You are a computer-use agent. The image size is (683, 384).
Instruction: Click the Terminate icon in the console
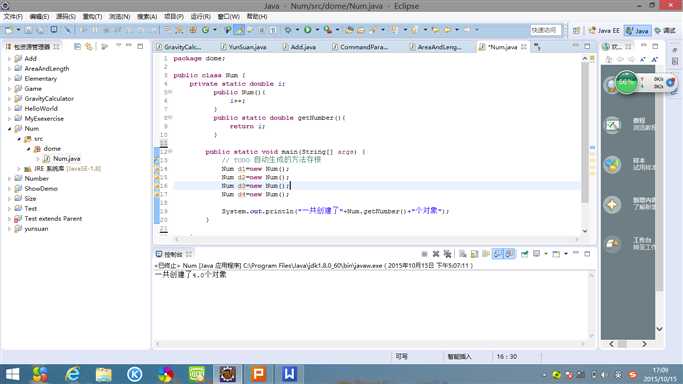(x=424, y=254)
